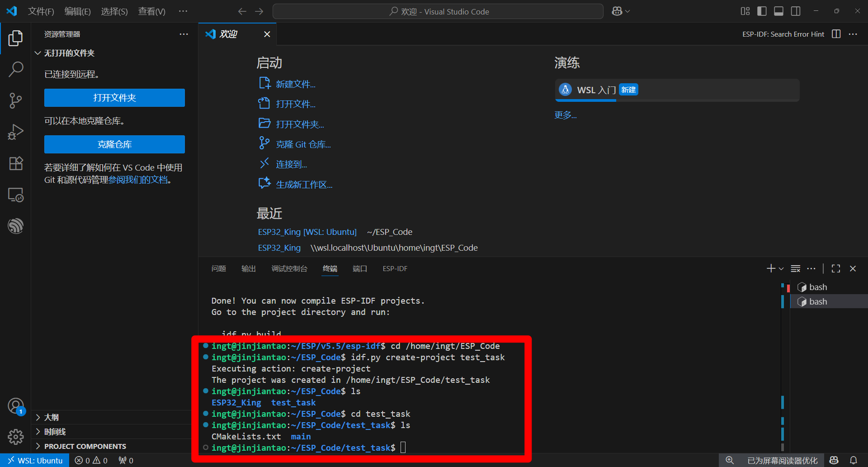Image resolution: width=868 pixels, height=467 pixels.
Task: Go back with navigation arrow
Action: [x=242, y=11]
